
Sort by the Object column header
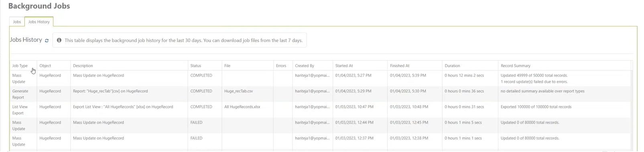(x=45, y=66)
